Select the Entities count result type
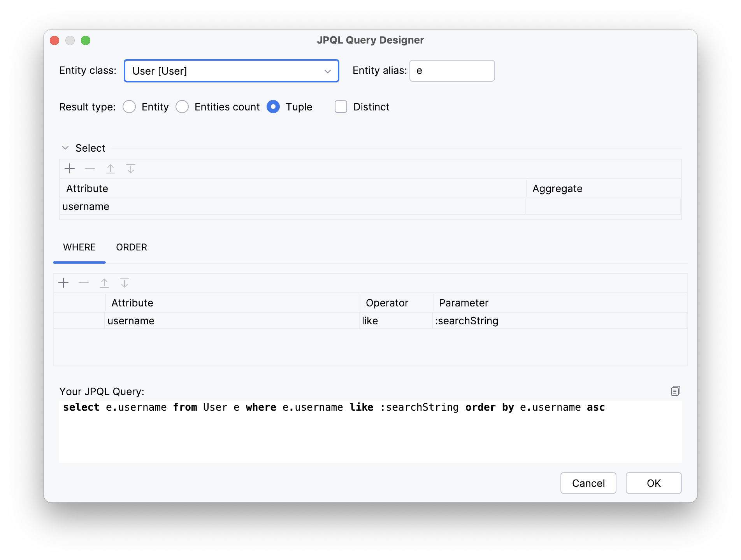This screenshot has height=560, width=741. 182,107
